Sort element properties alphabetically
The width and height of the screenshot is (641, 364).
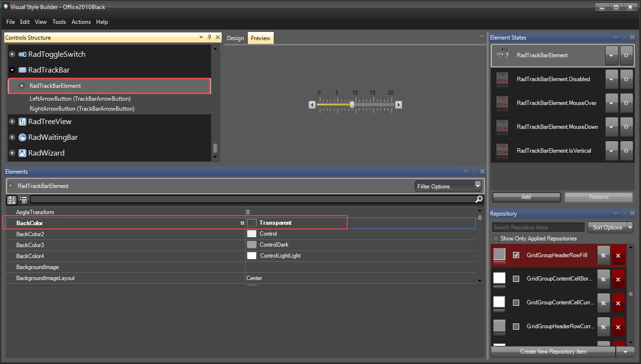pyautogui.click(x=11, y=200)
